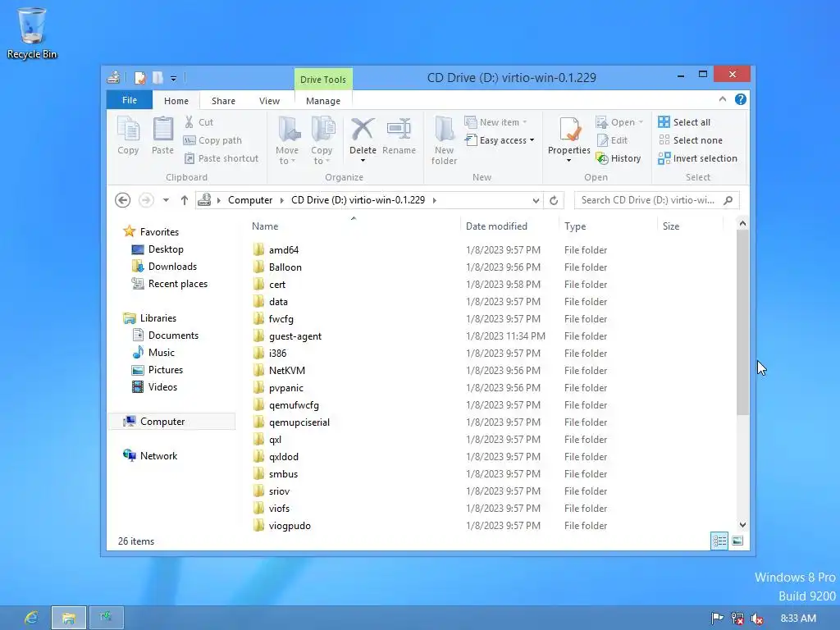Click Invert selection in ribbon
The width and height of the screenshot is (840, 630).
click(x=698, y=158)
